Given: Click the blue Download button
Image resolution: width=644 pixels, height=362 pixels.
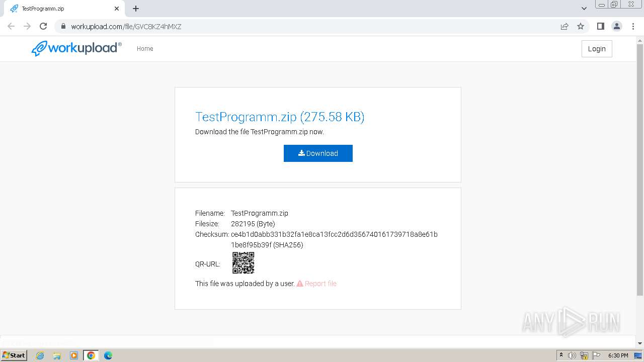Looking at the screenshot, I should [318, 153].
